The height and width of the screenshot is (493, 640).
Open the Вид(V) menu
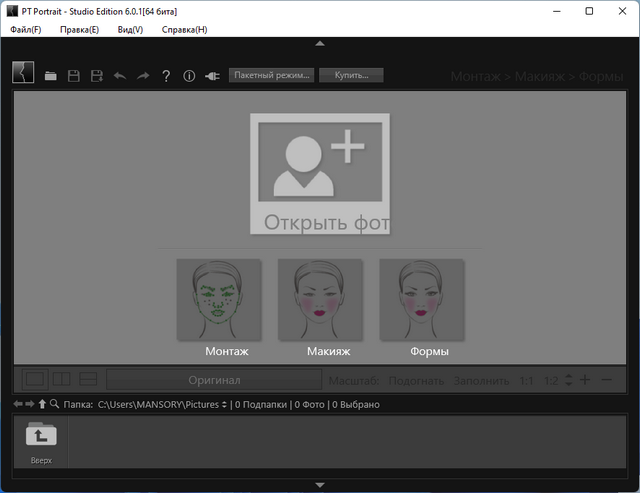(130, 30)
